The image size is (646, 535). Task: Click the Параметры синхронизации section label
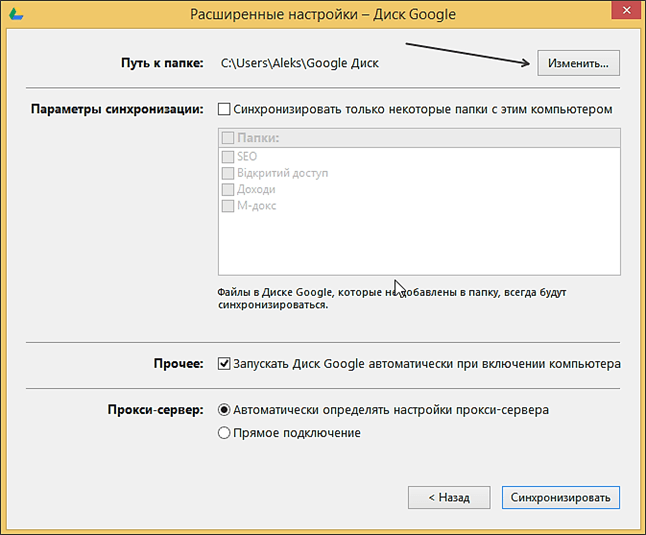tap(118, 108)
